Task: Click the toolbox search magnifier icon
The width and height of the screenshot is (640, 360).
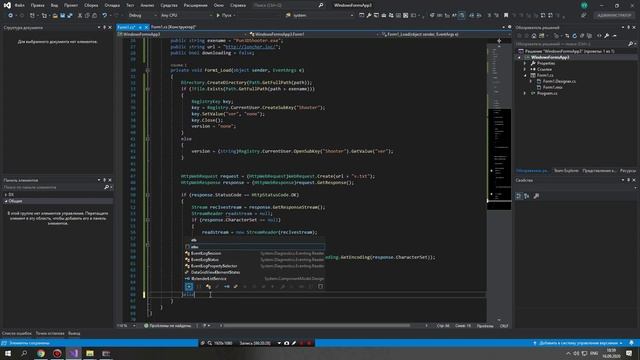Action: coord(107,187)
